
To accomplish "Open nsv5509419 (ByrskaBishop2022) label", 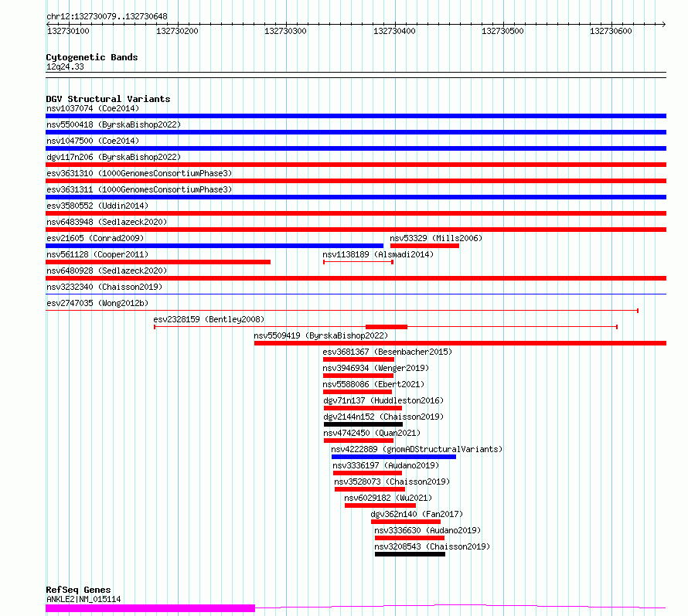I will 321,335.
